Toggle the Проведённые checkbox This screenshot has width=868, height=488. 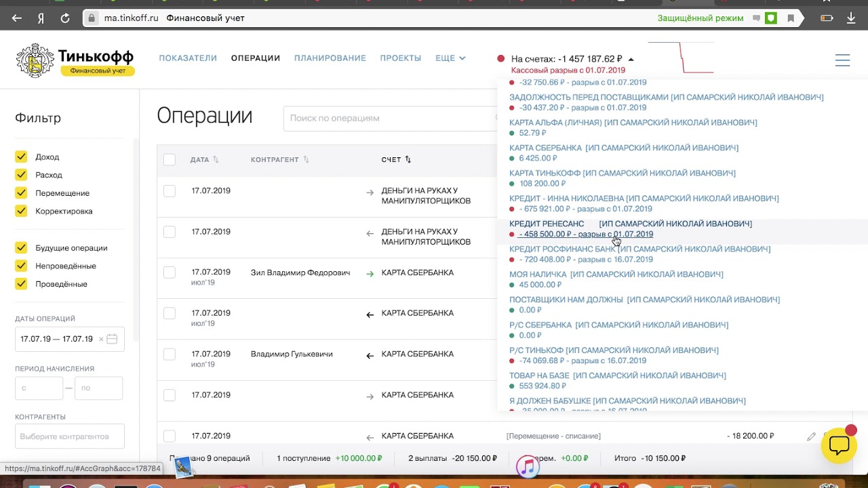click(x=21, y=284)
